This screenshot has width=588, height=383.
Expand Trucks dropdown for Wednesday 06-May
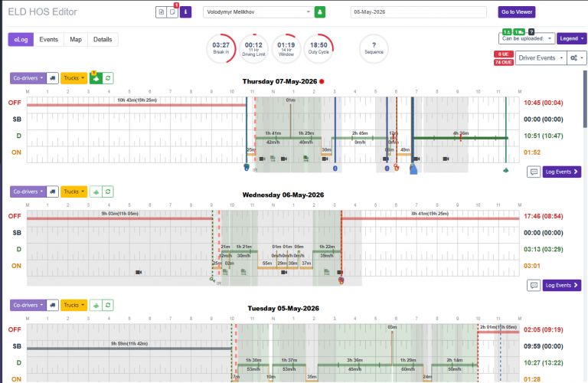coord(73,191)
